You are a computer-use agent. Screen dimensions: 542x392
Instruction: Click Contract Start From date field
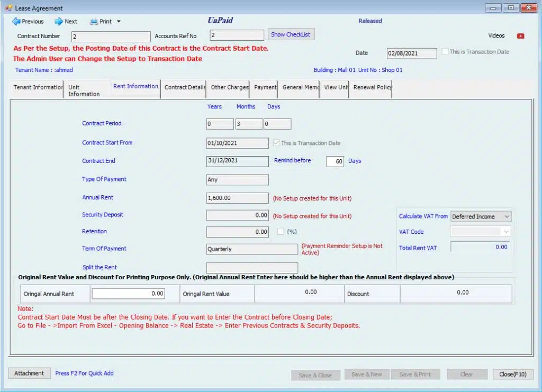click(x=238, y=143)
